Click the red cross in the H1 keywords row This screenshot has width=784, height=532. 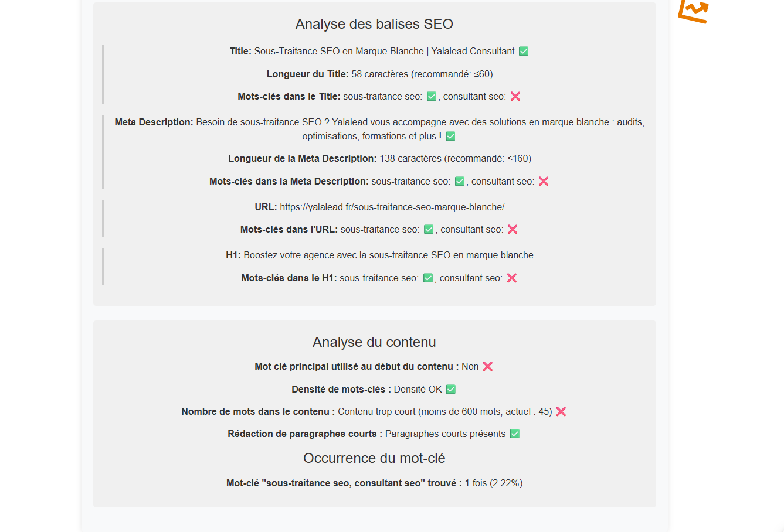point(512,278)
